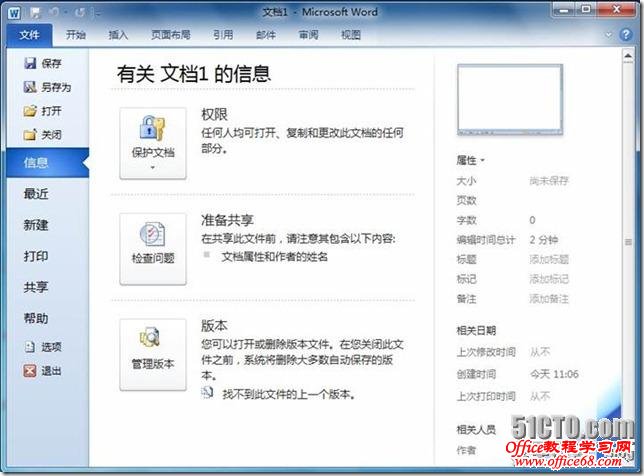Image resolution: width=644 pixels, height=476 pixels.
Task: Open the Customize Quick Access Toolbar dropdown
Action: click(98, 14)
